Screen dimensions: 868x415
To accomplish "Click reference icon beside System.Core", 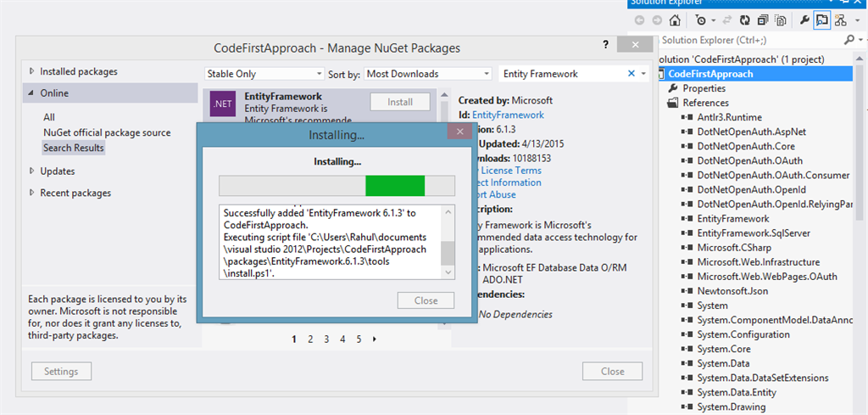I will 687,349.
